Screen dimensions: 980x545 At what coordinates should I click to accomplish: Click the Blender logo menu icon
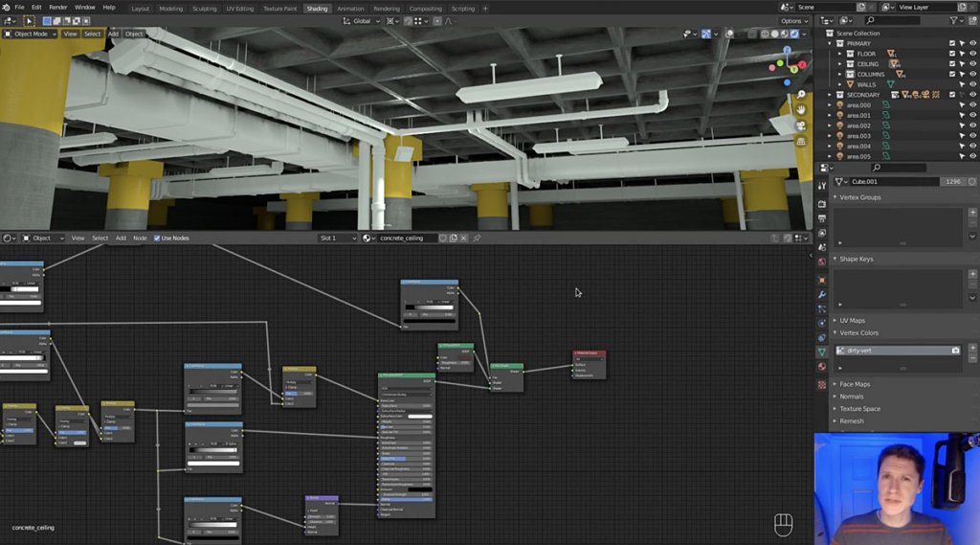click(7, 8)
